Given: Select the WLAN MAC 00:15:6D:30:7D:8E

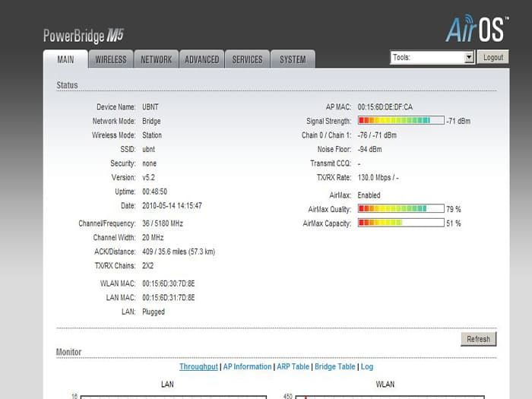Looking at the screenshot, I should (169, 283).
